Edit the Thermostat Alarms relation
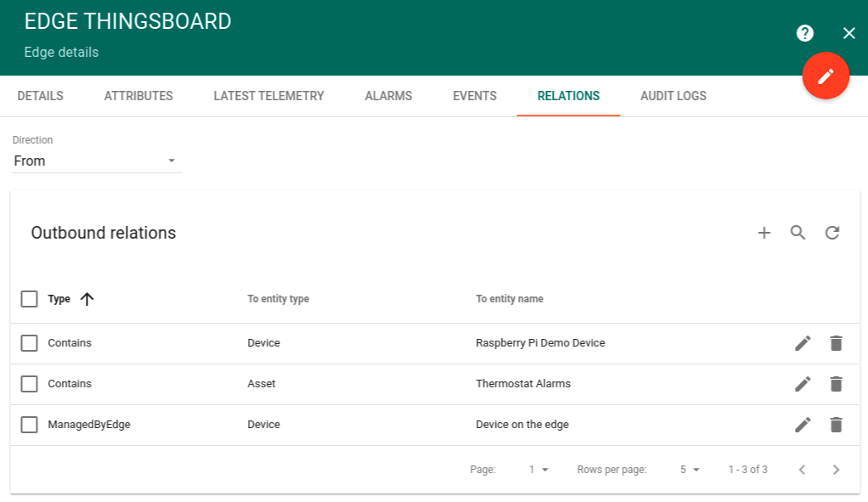The image size is (868, 502). coord(803,384)
